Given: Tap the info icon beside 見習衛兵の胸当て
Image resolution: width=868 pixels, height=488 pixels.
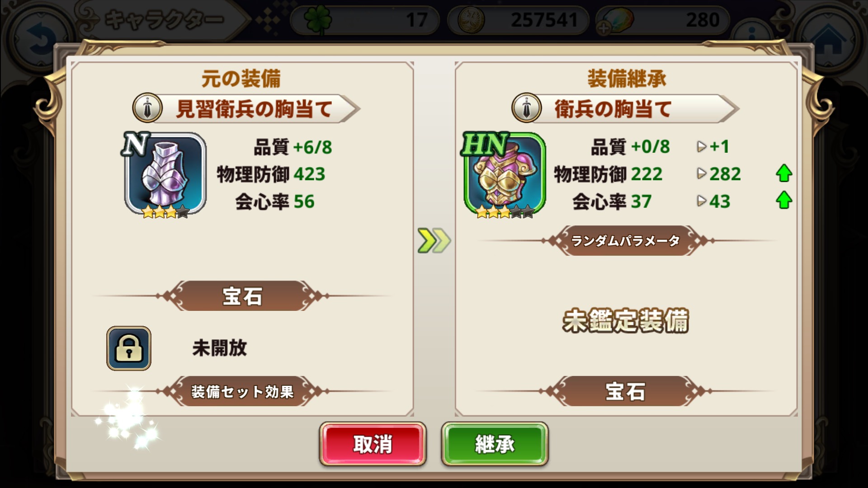Looking at the screenshot, I should [x=147, y=108].
